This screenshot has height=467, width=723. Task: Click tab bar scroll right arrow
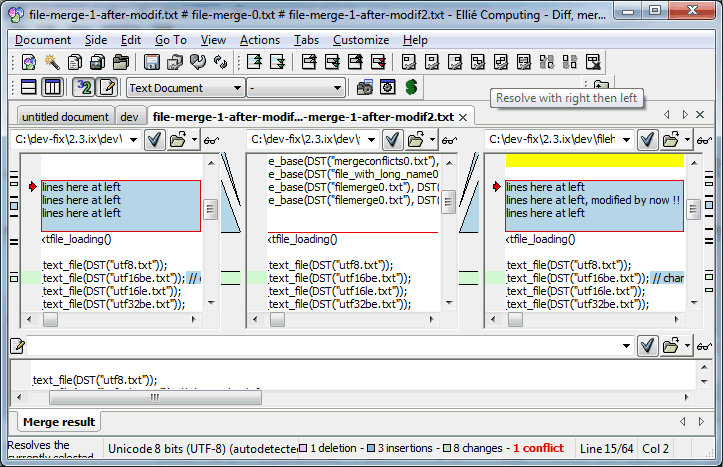[685, 114]
